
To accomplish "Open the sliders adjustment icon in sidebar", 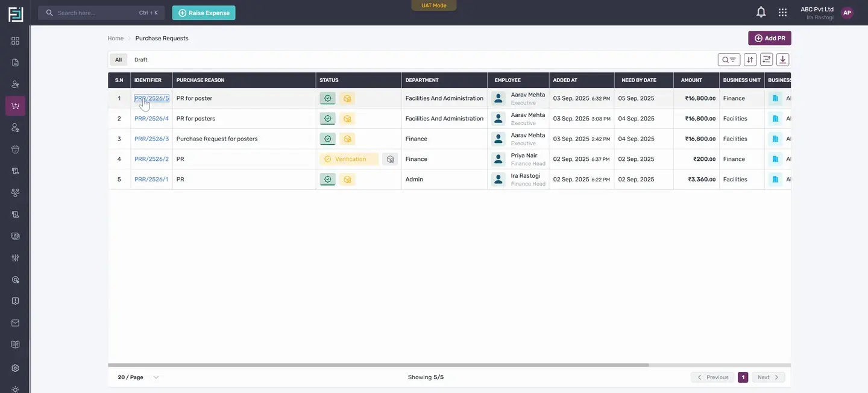I will click(x=15, y=258).
